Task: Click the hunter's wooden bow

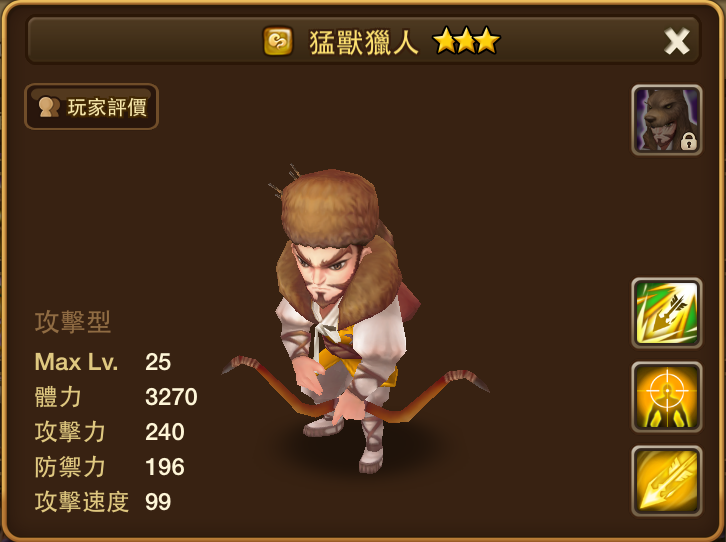Action: coord(355,391)
